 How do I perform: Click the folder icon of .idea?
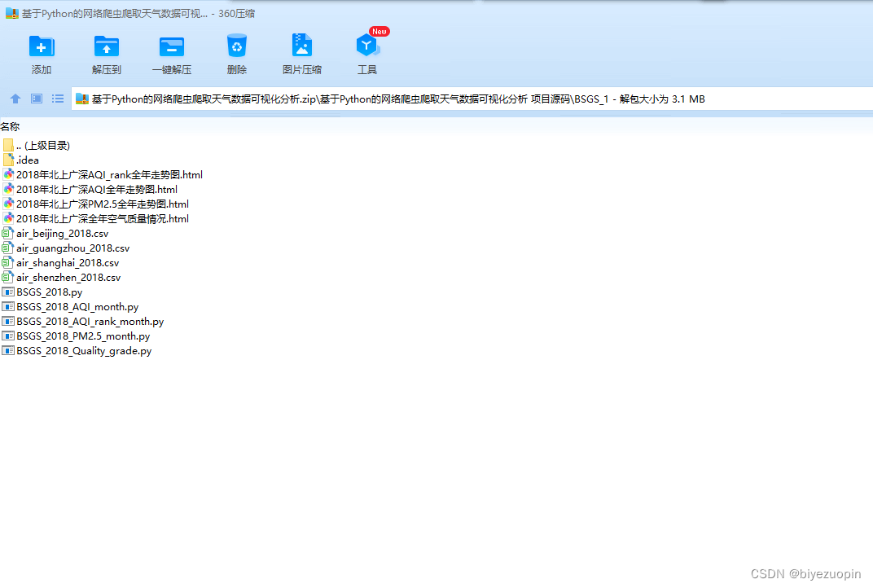pyautogui.click(x=8, y=160)
